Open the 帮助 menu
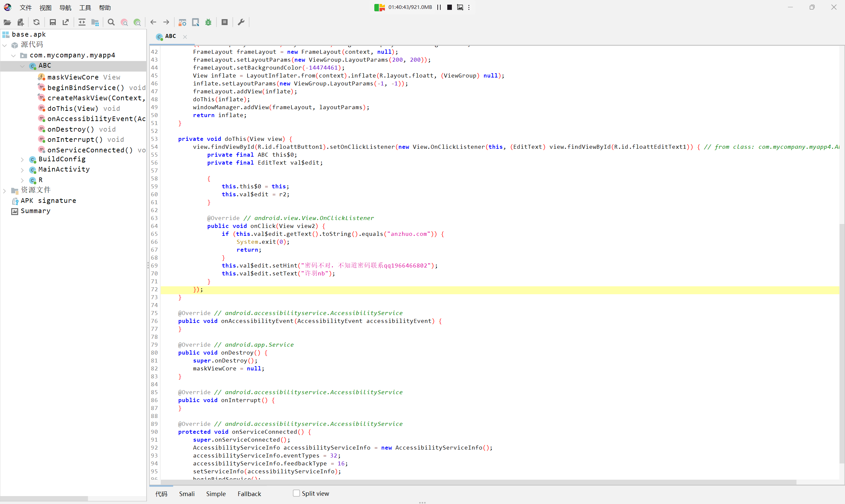Viewport: 845px width, 504px height. [105, 8]
